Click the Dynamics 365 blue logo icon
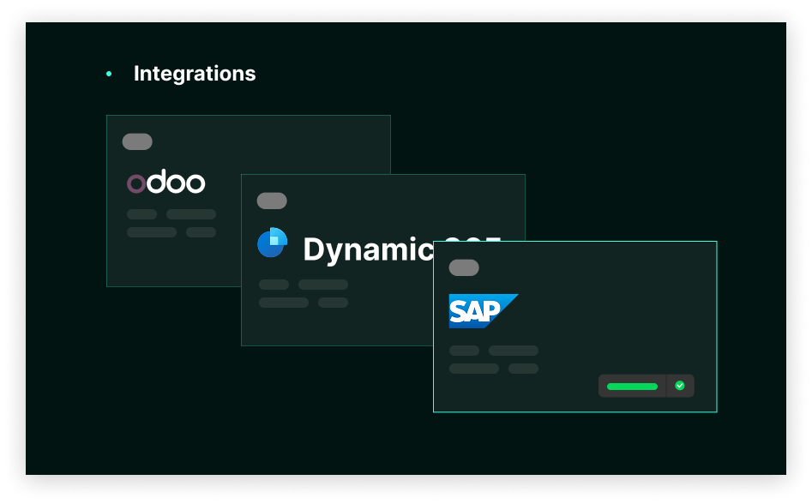812x504 pixels. (x=273, y=243)
